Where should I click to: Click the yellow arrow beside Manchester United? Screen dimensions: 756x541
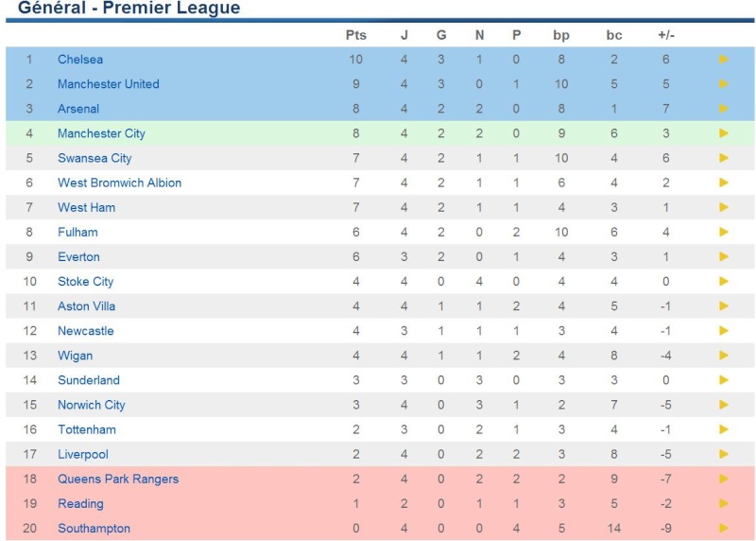click(x=723, y=84)
